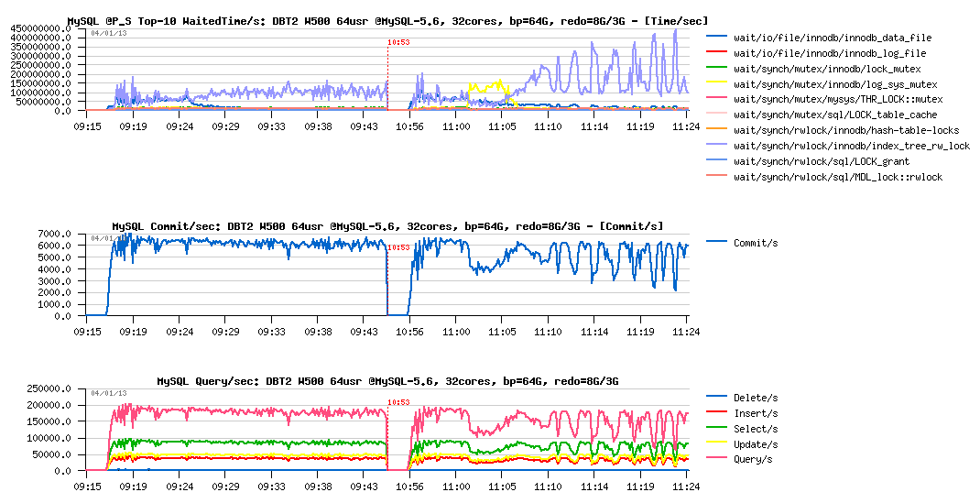Image resolution: width=980 pixels, height=503 pixels.
Task: Click the Select/s legend label
Action: tap(756, 430)
